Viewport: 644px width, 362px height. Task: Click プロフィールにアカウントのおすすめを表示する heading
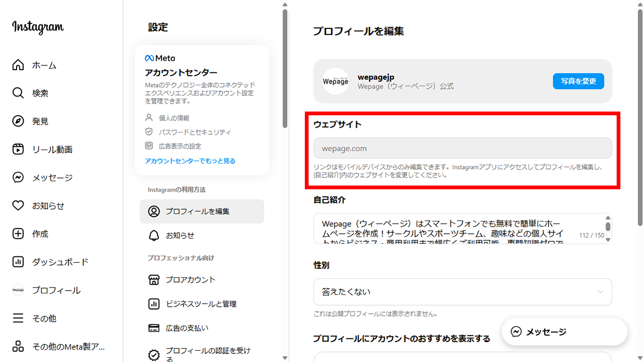(x=402, y=338)
